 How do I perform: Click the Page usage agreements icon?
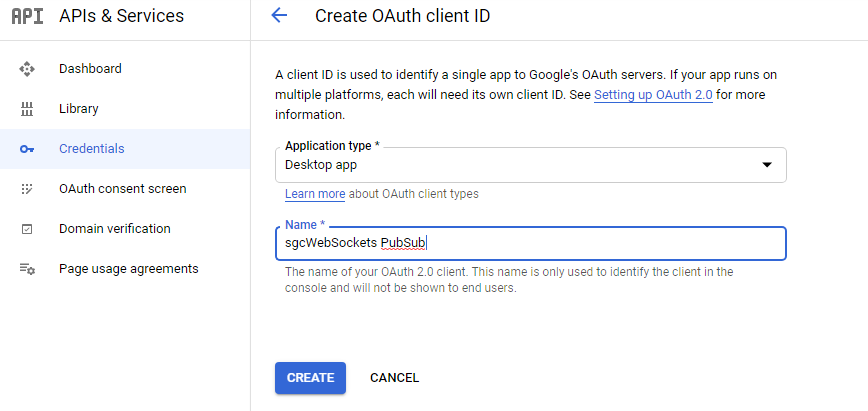coord(27,269)
